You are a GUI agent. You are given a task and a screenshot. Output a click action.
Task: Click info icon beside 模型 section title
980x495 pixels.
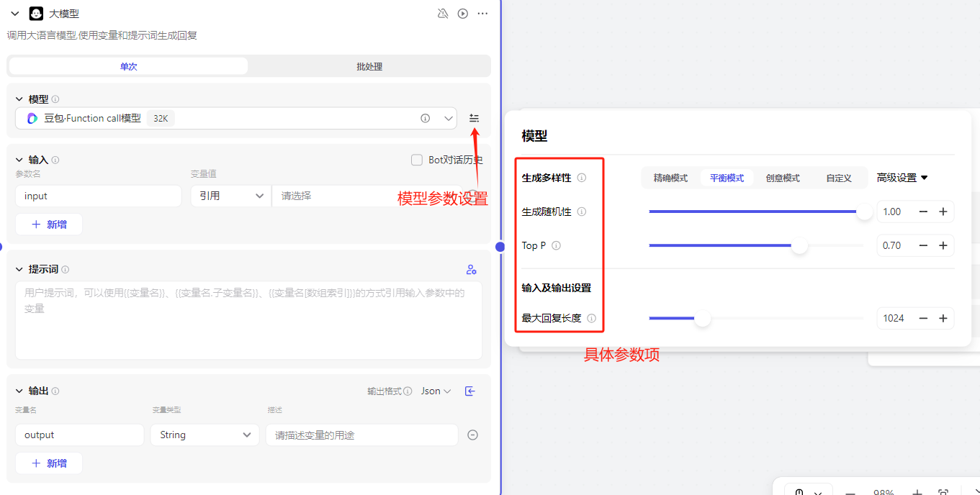coord(55,99)
